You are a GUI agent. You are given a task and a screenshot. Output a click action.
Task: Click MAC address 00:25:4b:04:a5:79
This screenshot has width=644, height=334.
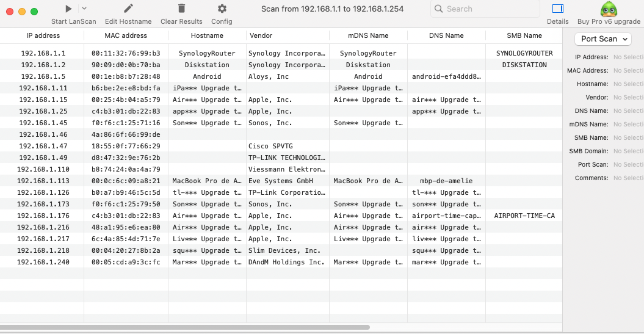[x=126, y=100]
